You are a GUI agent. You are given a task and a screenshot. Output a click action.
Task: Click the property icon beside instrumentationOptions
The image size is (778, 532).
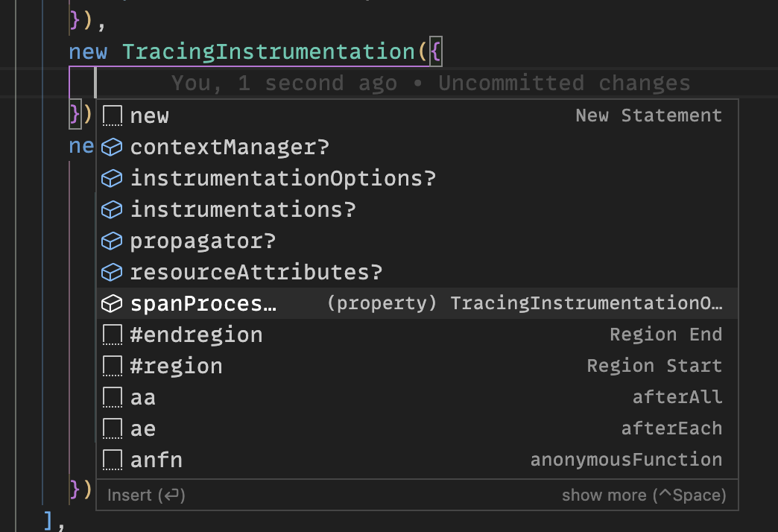[111, 178]
